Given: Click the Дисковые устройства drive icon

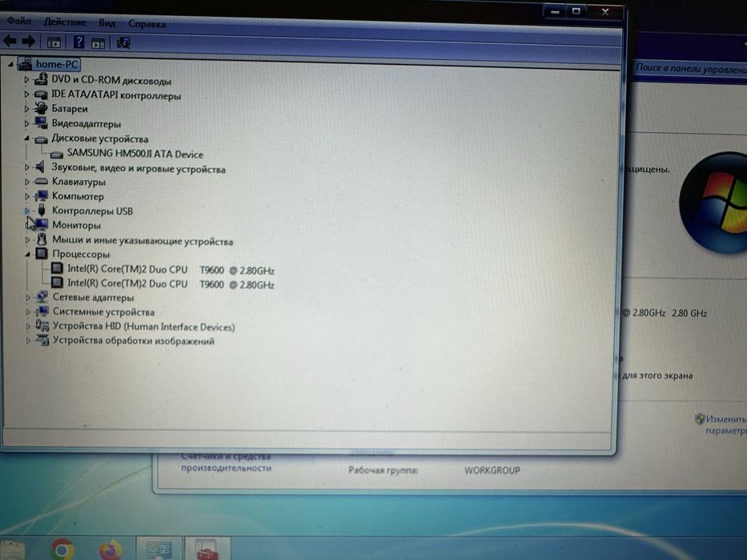Looking at the screenshot, I should point(41,139).
